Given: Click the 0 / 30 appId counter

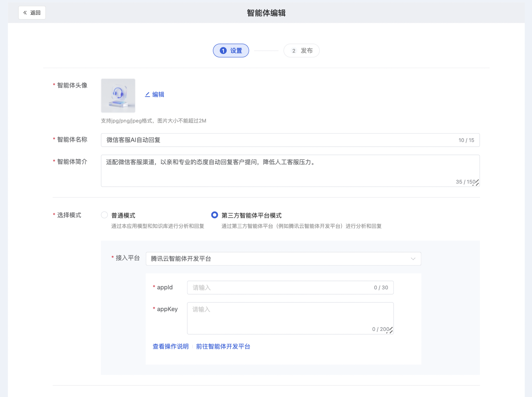Looking at the screenshot, I should tap(381, 287).
